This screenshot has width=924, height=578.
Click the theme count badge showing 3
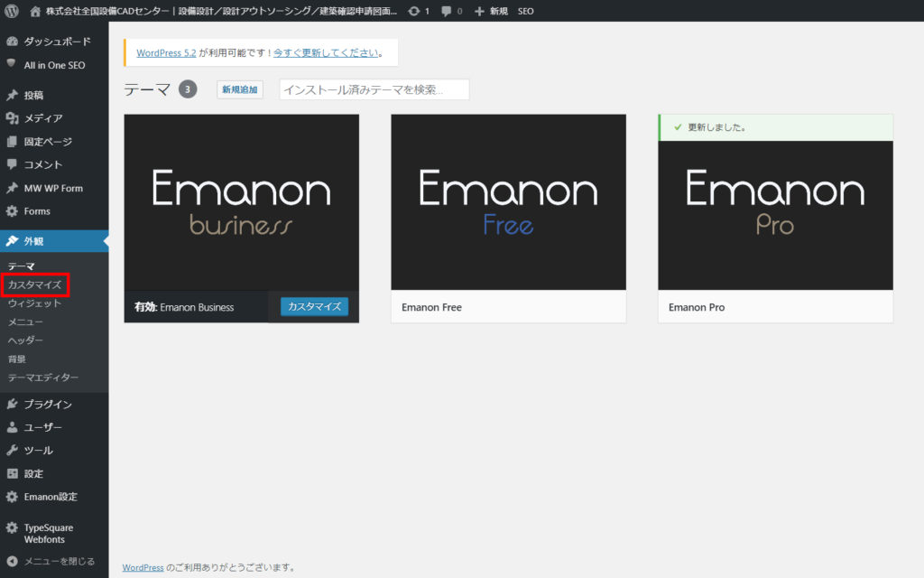tap(188, 89)
